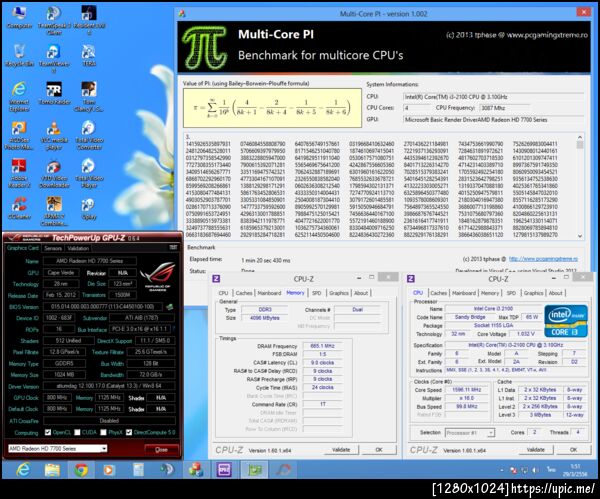
Task: Launch the YTD Video Downloader shortcut
Action: [x=54, y=174]
